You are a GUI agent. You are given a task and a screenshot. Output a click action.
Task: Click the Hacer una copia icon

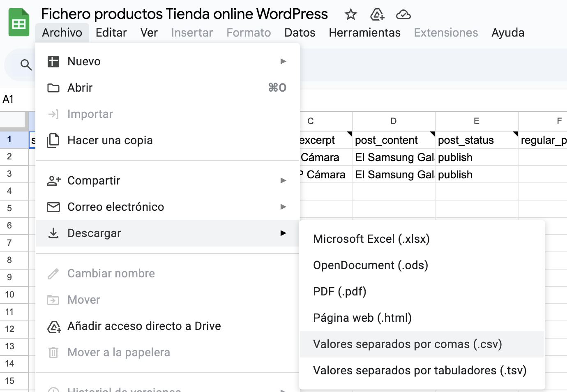pos(53,141)
